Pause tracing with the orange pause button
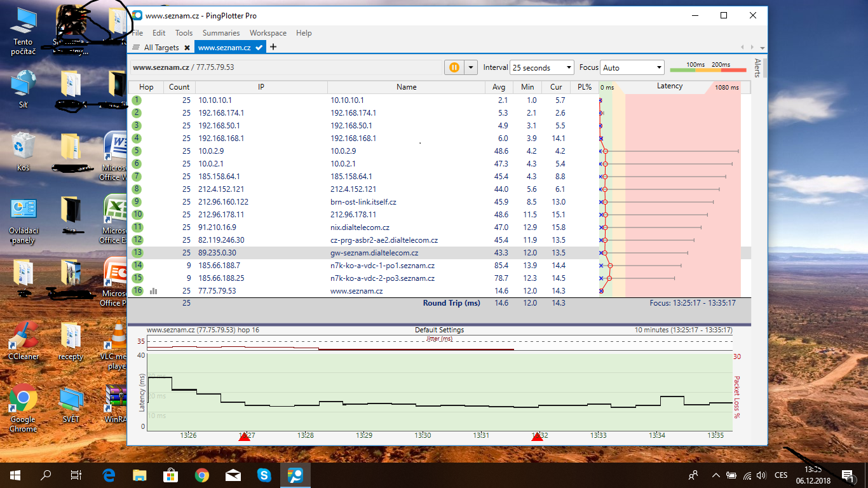The width and height of the screenshot is (868, 488). pyautogui.click(x=454, y=67)
